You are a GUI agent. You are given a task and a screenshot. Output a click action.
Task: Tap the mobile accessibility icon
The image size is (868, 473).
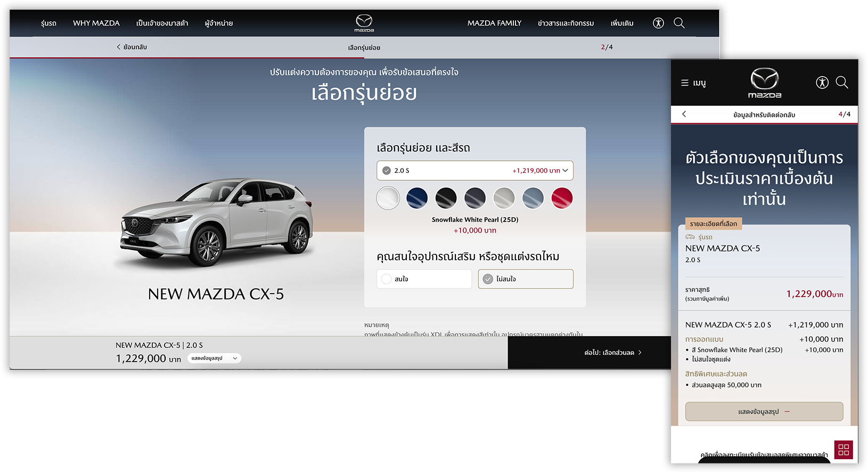(822, 82)
